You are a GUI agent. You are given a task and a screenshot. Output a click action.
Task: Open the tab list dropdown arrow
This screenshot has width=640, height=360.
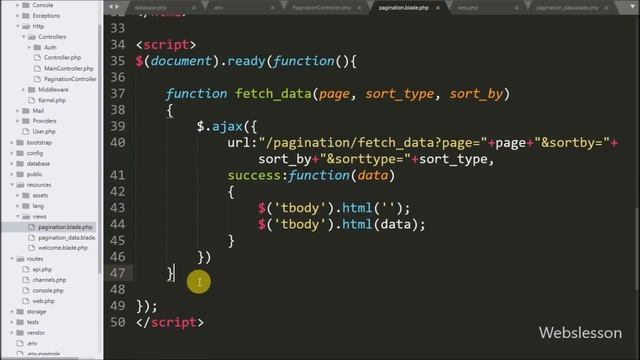[x=632, y=7]
